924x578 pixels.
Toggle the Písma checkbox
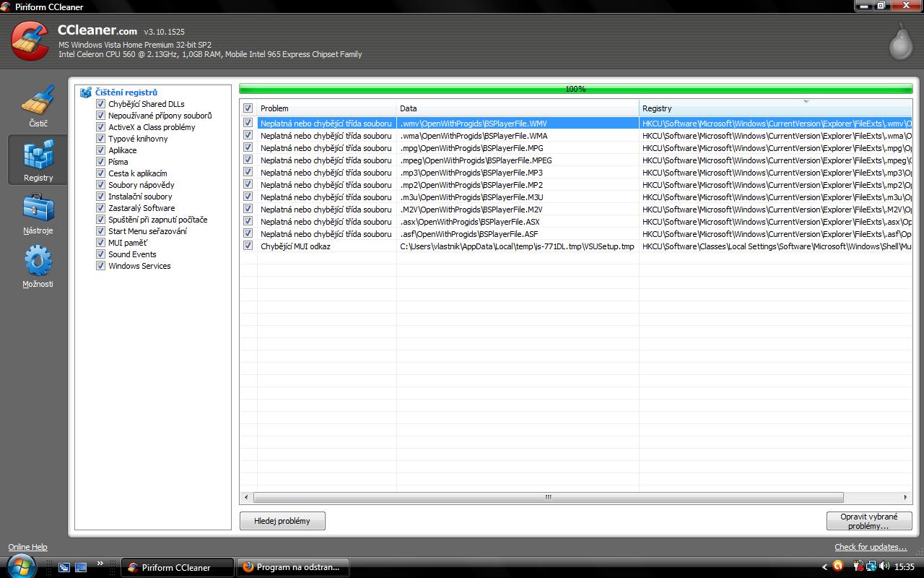point(101,162)
